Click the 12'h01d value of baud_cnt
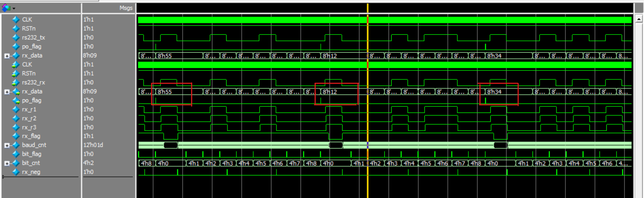644x198 pixels. coord(93,145)
